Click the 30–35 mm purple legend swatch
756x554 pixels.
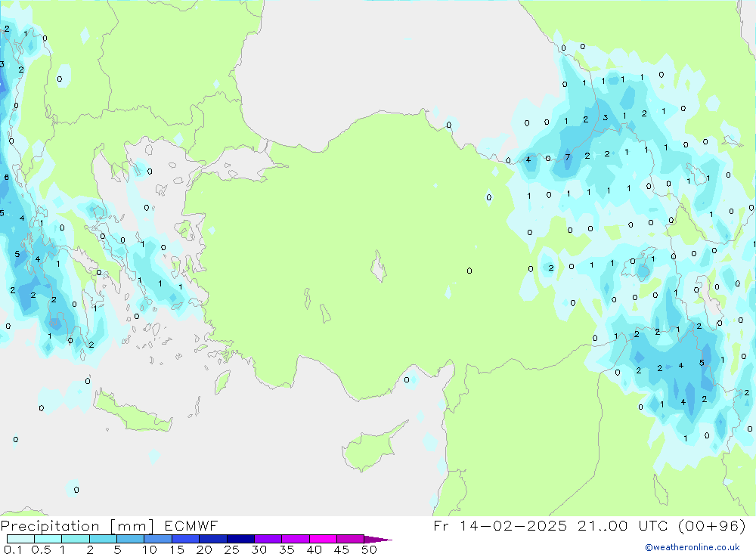tap(268, 539)
